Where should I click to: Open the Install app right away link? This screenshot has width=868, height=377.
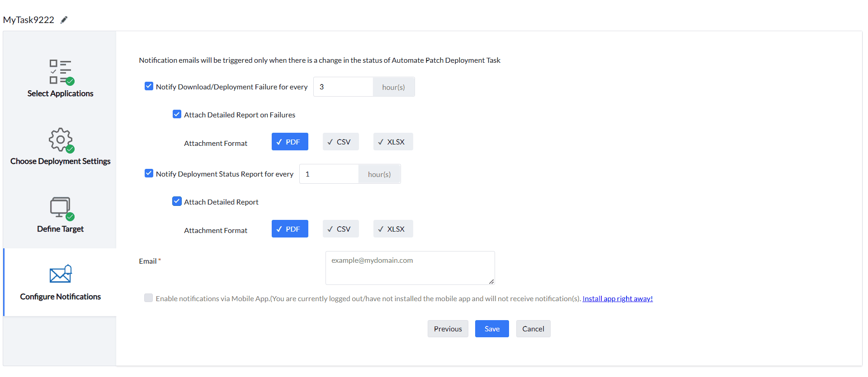(x=618, y=298)
